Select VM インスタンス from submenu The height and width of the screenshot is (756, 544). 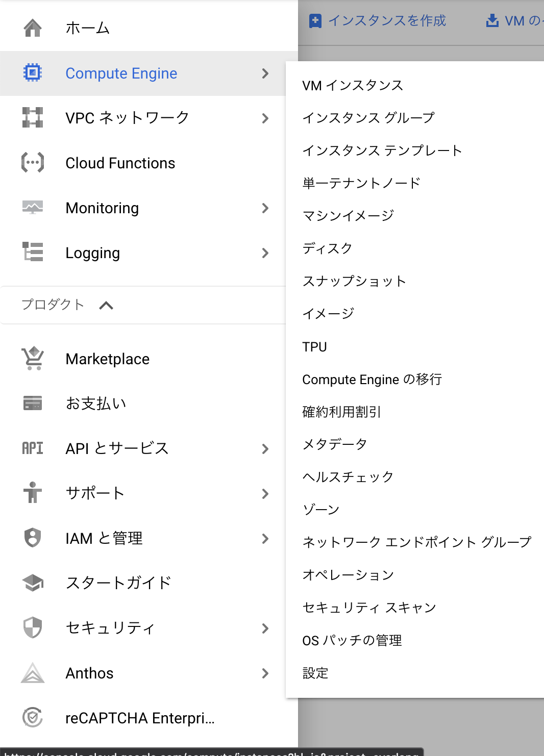point(353,85)
